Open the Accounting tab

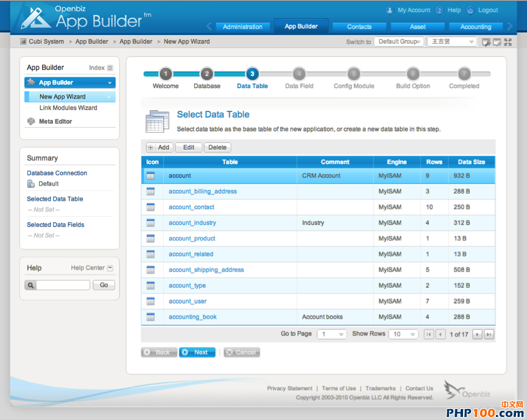[475, 27]
